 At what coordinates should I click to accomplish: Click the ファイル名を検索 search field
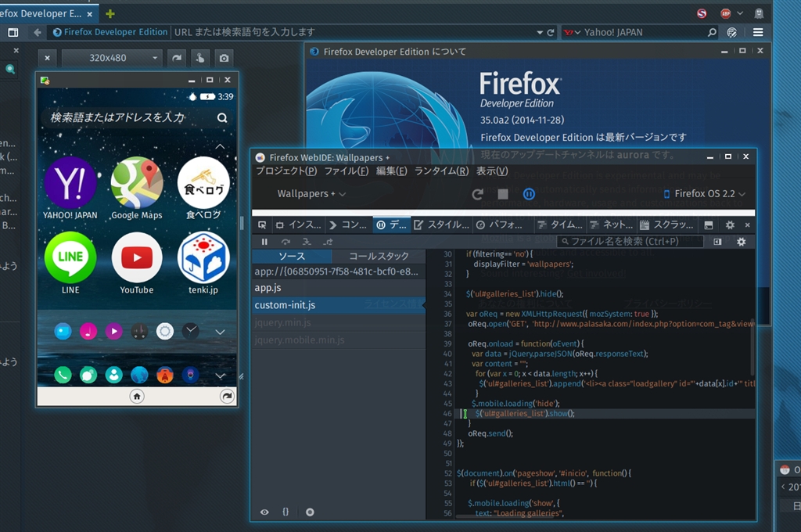630,242
